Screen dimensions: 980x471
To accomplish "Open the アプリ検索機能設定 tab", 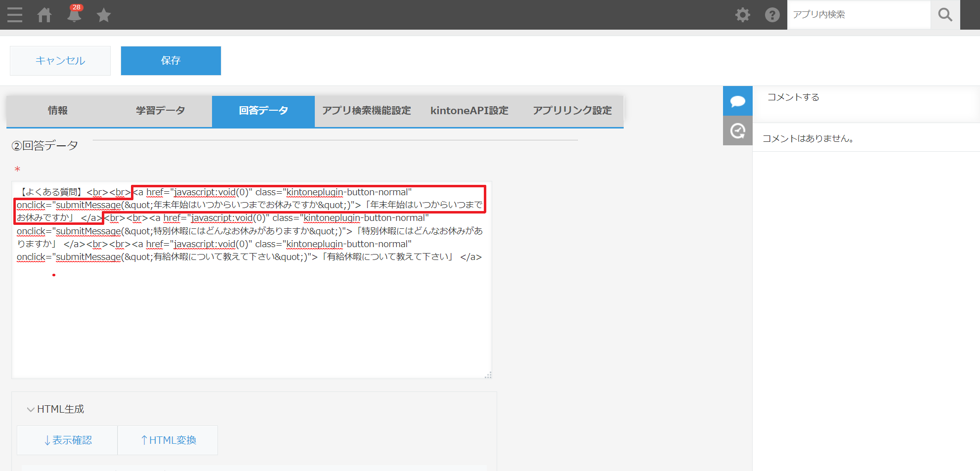I will 366,111.
